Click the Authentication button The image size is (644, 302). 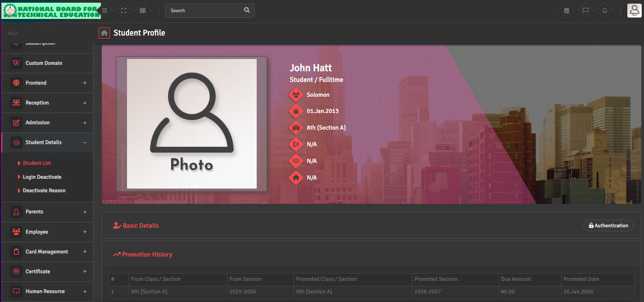click(x=608, y=225)
